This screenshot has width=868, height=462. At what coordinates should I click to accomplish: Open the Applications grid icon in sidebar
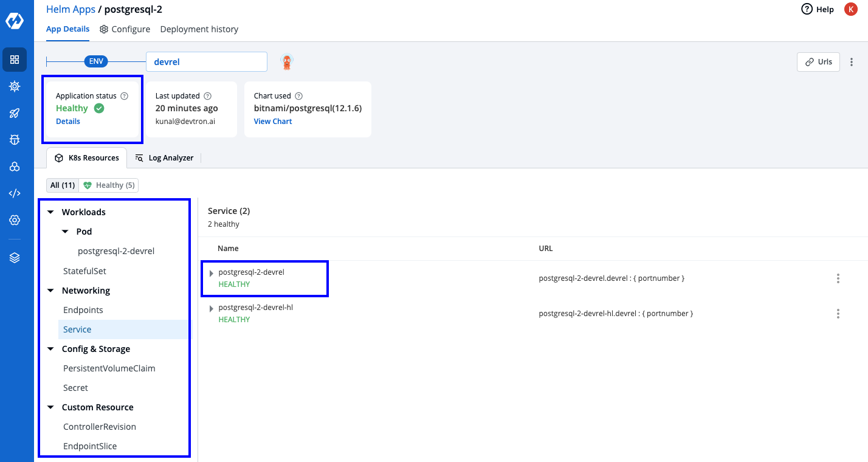click(15, 60)
